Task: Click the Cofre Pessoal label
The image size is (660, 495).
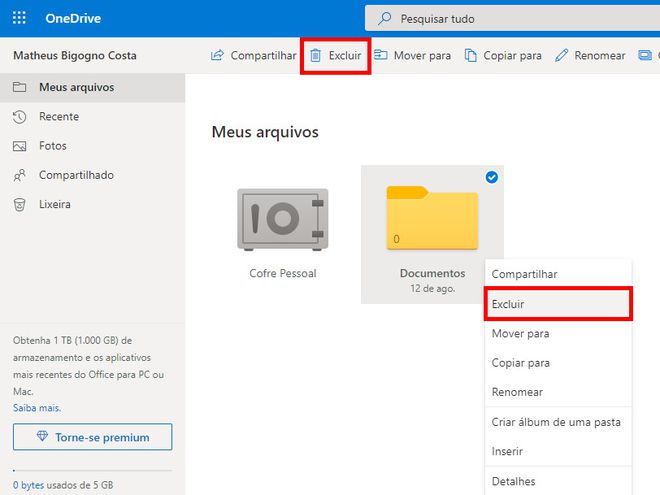Action: [282, 273]
